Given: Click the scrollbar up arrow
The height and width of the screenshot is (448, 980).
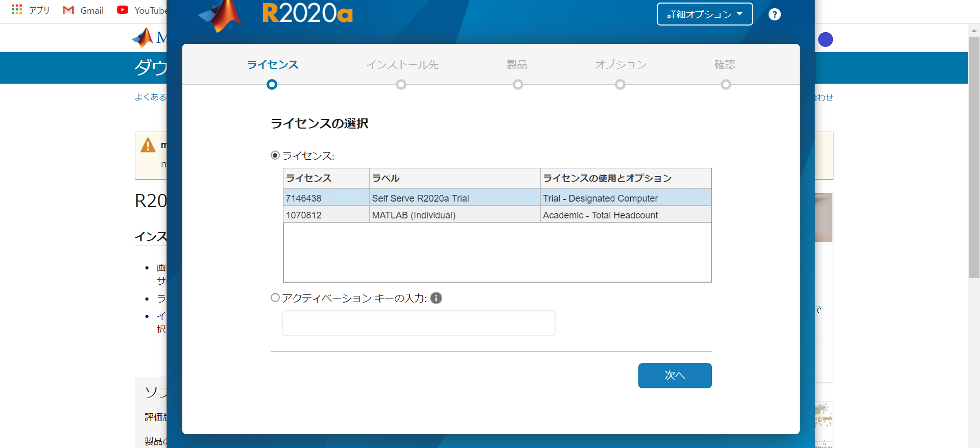Looking at the screenshot, I should point(974,31).
